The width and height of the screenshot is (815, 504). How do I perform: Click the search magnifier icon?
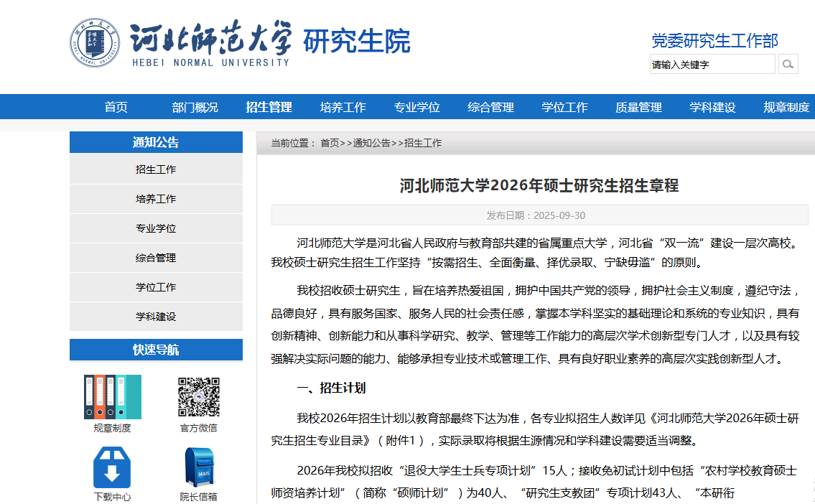(788, 65)
